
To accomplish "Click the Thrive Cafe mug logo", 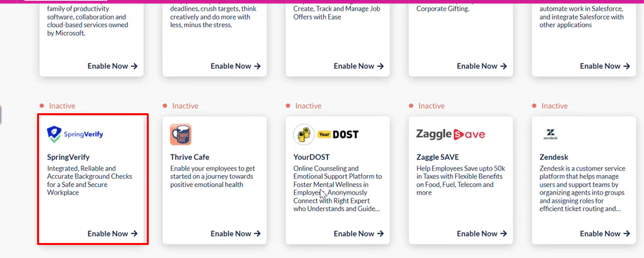I will (181, 135).
